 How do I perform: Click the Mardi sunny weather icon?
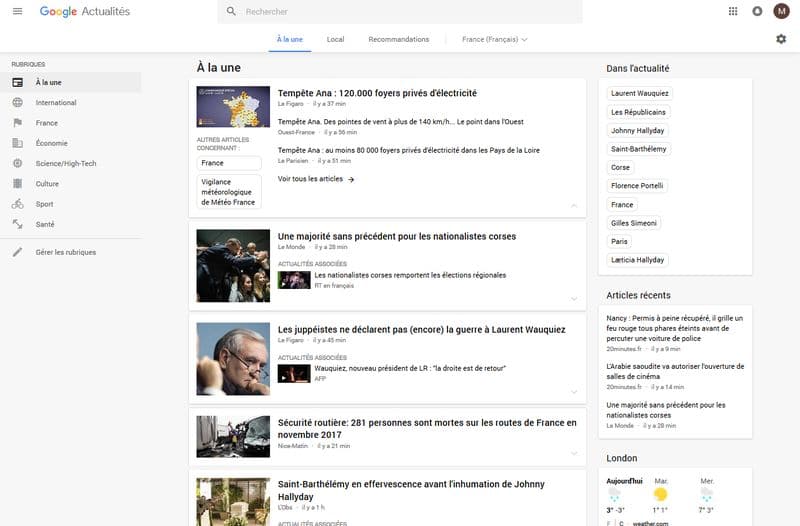coord(660,494)
